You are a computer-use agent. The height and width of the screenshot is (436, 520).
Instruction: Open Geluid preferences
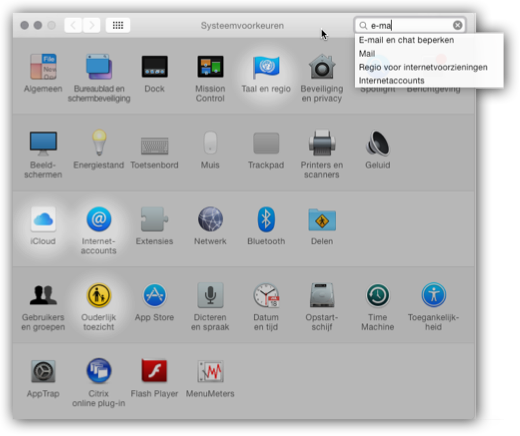pyautogui.click(x=378, y=143)
